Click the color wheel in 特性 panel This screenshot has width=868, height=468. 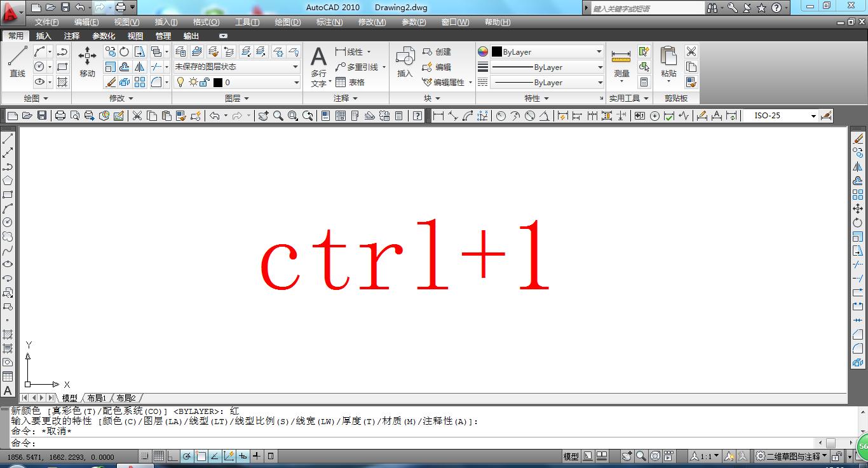482,52
